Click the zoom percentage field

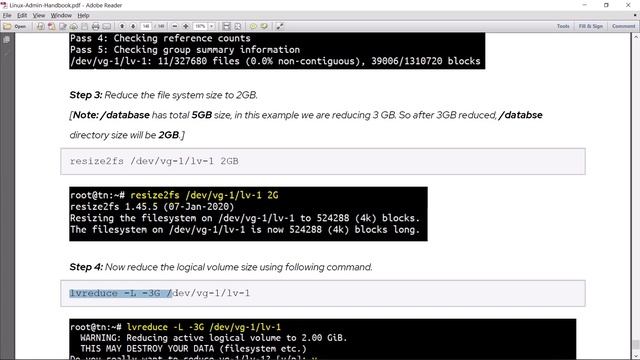pyautogui.click(x=200, y=27)
